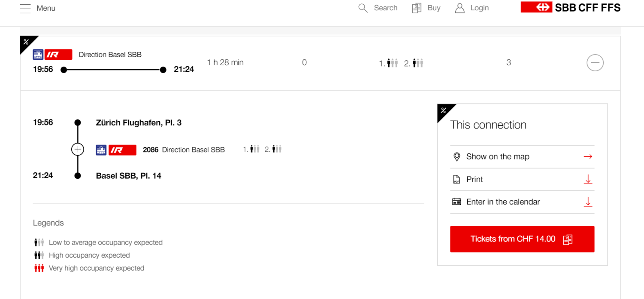Click departure time 19:56 beside Zürich Flughafen
Image resolution: width=644 pixels, height=299 pixels.
(x=43, y=122)
